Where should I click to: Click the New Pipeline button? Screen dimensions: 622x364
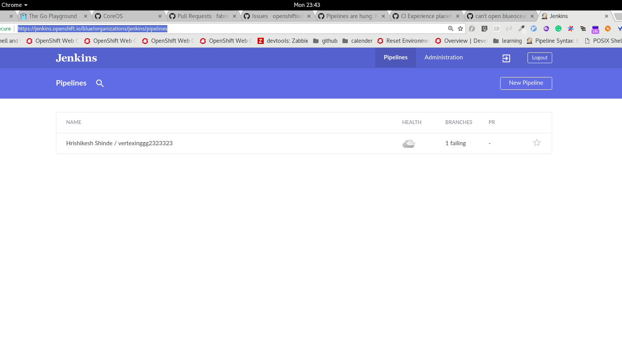click(x=526, y=83)
